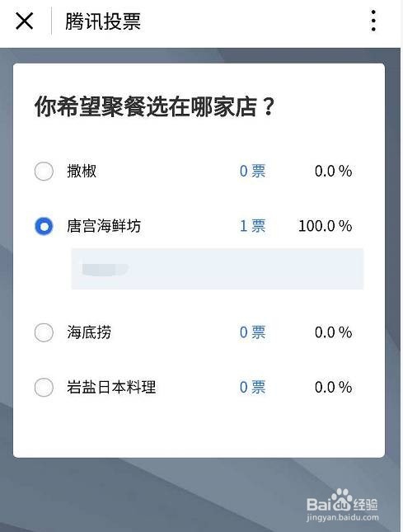Click the 唐宫海鲜坊 option label
The width and height of the screenshot is (403, 532).
[x=104, y=226]
